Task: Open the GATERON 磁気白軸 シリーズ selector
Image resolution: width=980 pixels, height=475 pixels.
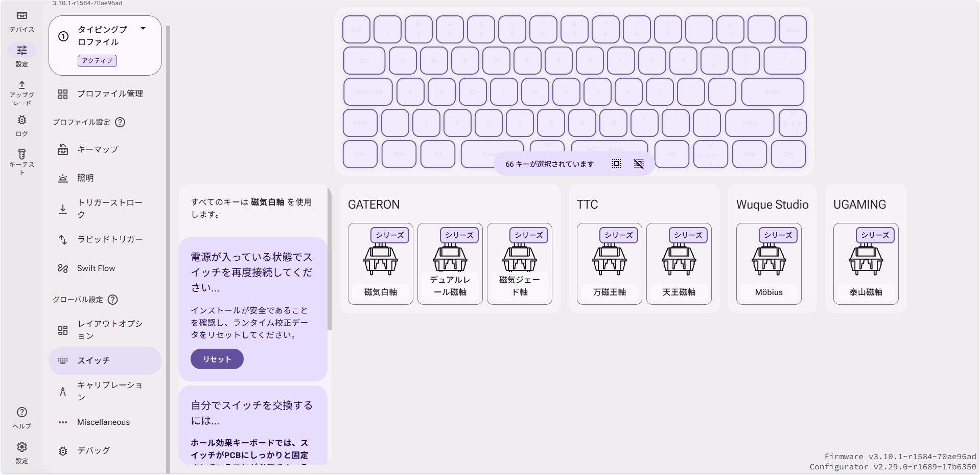Action: (x=389, y=235)
